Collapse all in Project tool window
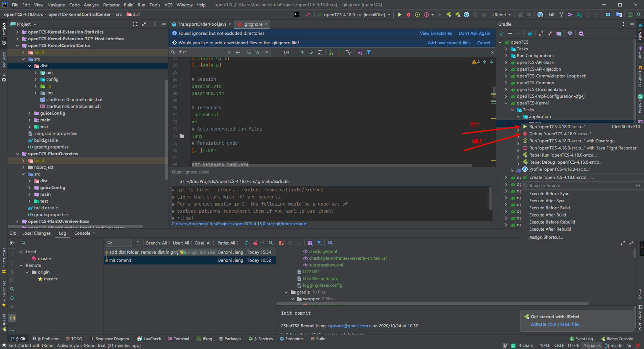 [x=144, y=24]
